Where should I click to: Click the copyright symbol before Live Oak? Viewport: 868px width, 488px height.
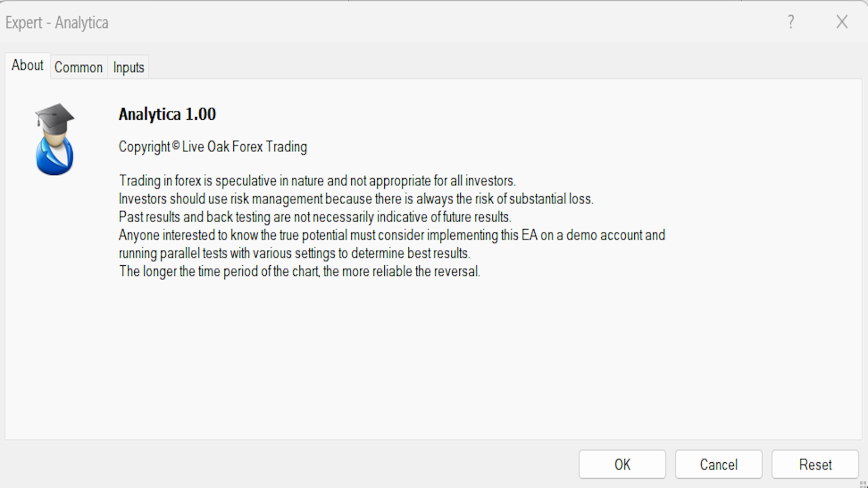pos(176,145)
